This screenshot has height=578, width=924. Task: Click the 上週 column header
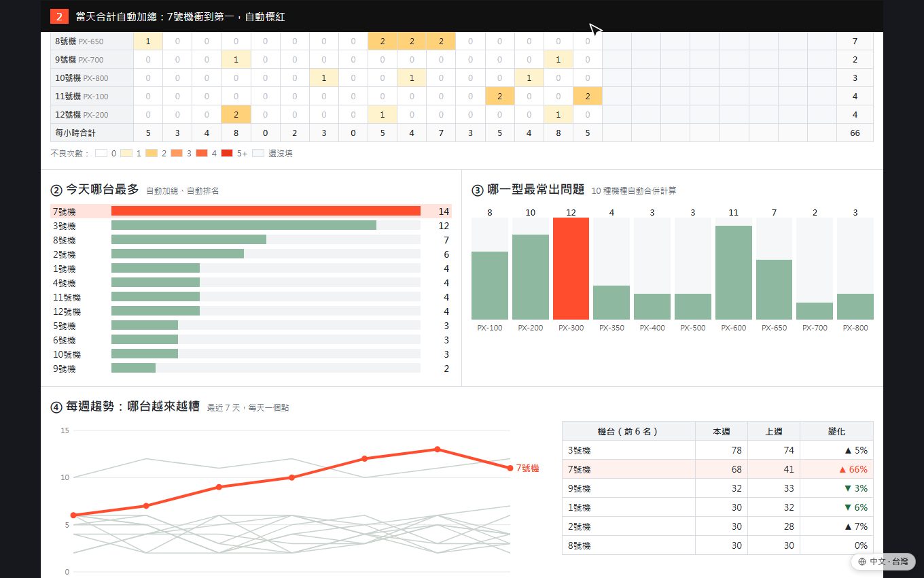(x=774, y=431)
